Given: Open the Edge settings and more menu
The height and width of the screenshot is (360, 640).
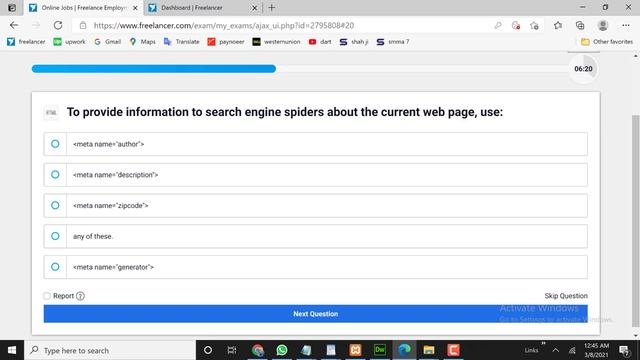Looking at the screenshot, I should 626,25.
